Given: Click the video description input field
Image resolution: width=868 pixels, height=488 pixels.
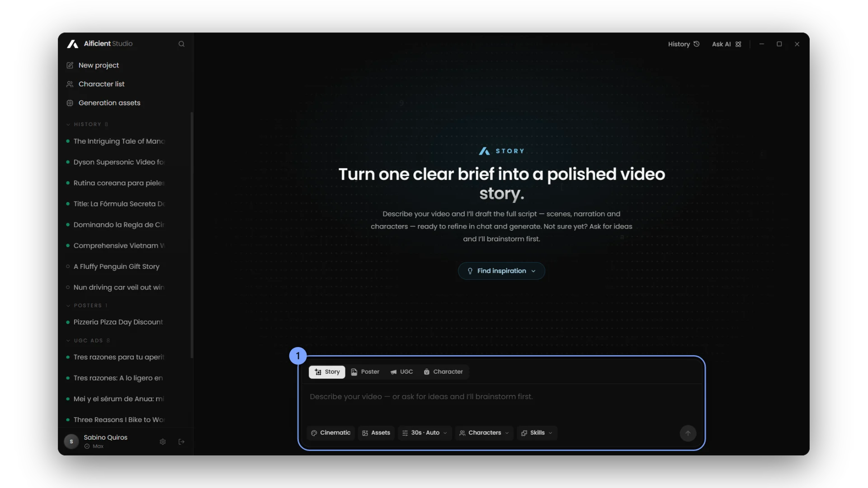Looking at the screenshot, I should (501, 404).
